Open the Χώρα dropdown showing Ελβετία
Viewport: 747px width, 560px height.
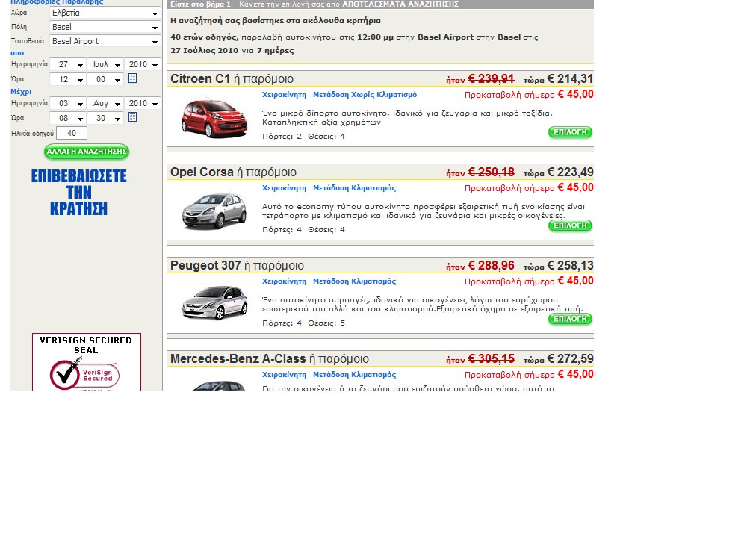click(105, 13)
